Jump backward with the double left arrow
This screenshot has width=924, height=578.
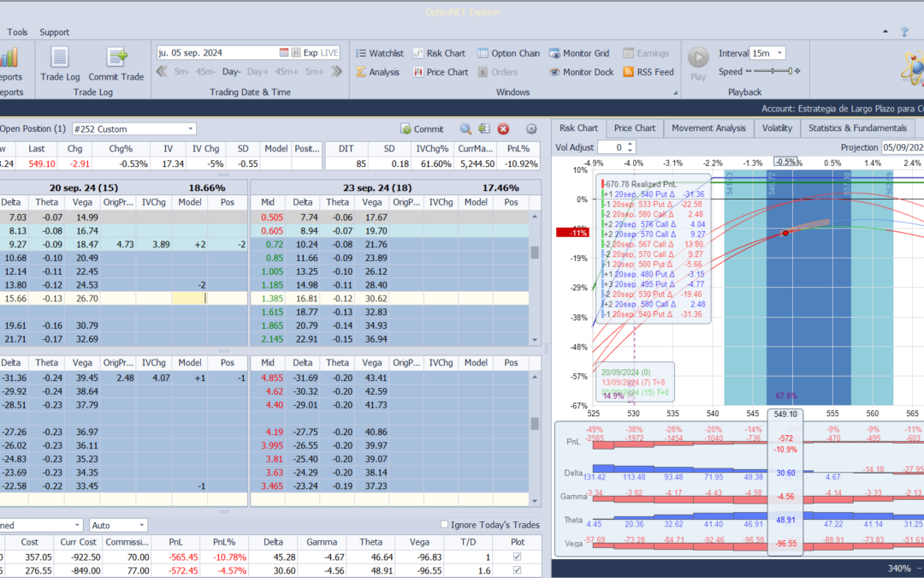[162, 72]
